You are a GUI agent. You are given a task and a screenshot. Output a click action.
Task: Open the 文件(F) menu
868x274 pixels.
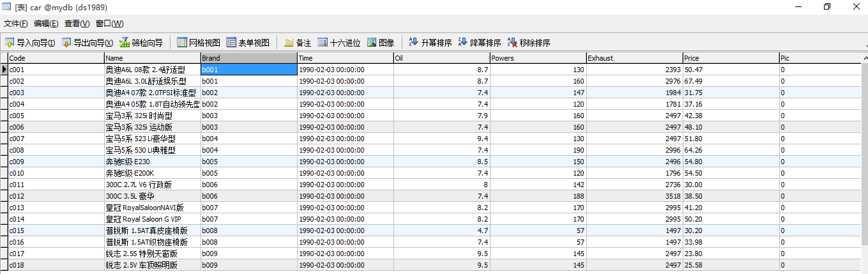pos(16,24)
